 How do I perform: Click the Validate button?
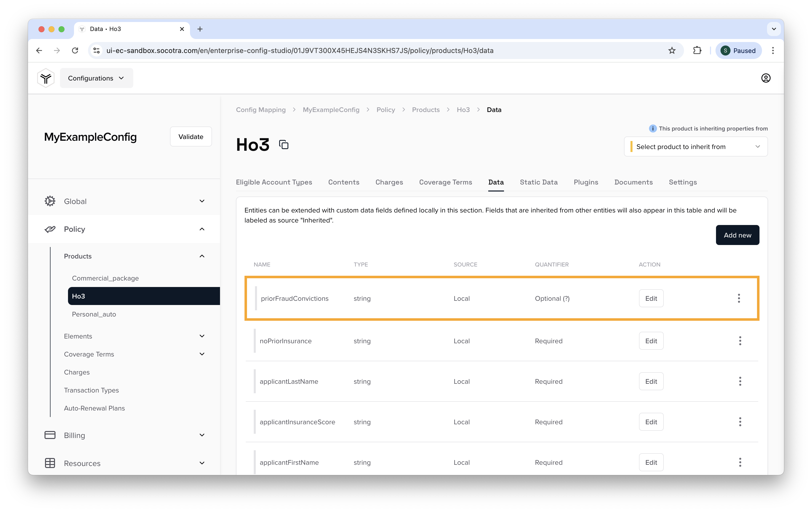coord(191,136)
